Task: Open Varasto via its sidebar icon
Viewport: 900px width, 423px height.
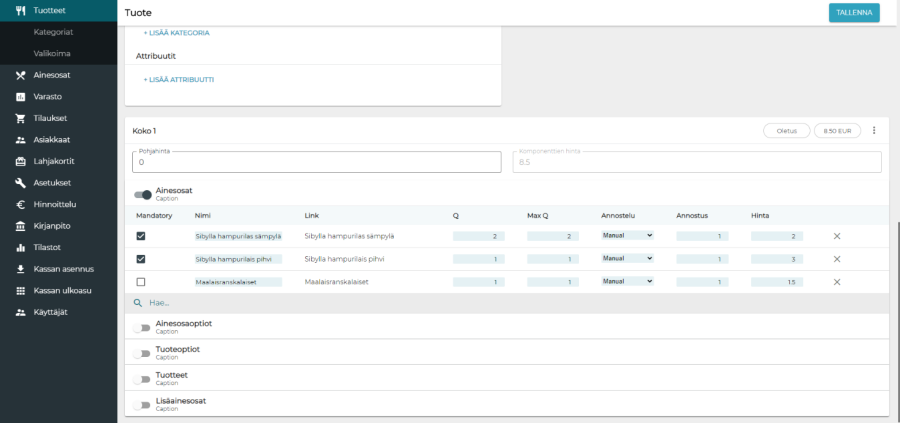Action: 20,97
